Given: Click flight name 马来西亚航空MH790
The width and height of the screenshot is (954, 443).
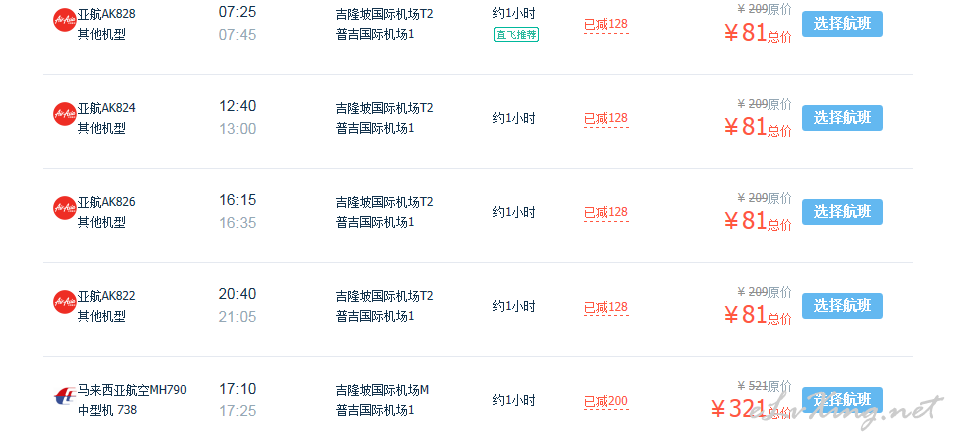Looking at the screenshot, I should click(x=132, y=389).
